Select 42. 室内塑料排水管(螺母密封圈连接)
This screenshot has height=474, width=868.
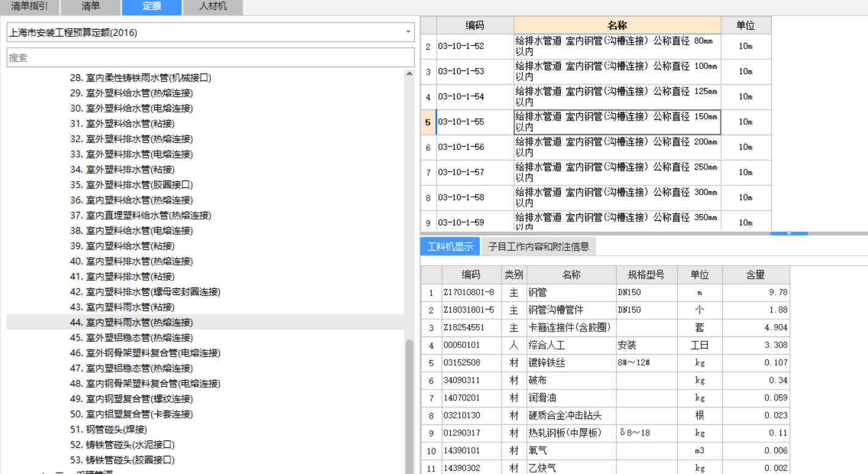tap(145, 292)
